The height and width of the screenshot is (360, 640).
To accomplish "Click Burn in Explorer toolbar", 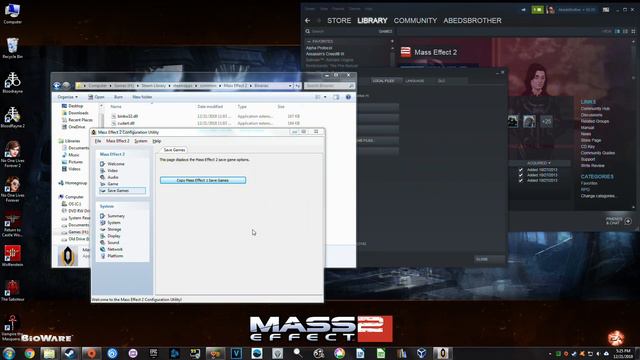I will (118, 97).
